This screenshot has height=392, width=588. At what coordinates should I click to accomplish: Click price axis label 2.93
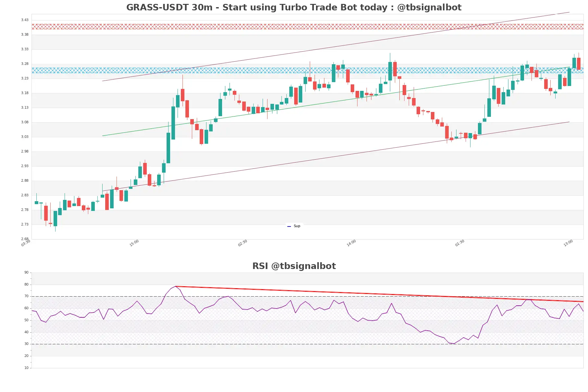click(25, 166)
